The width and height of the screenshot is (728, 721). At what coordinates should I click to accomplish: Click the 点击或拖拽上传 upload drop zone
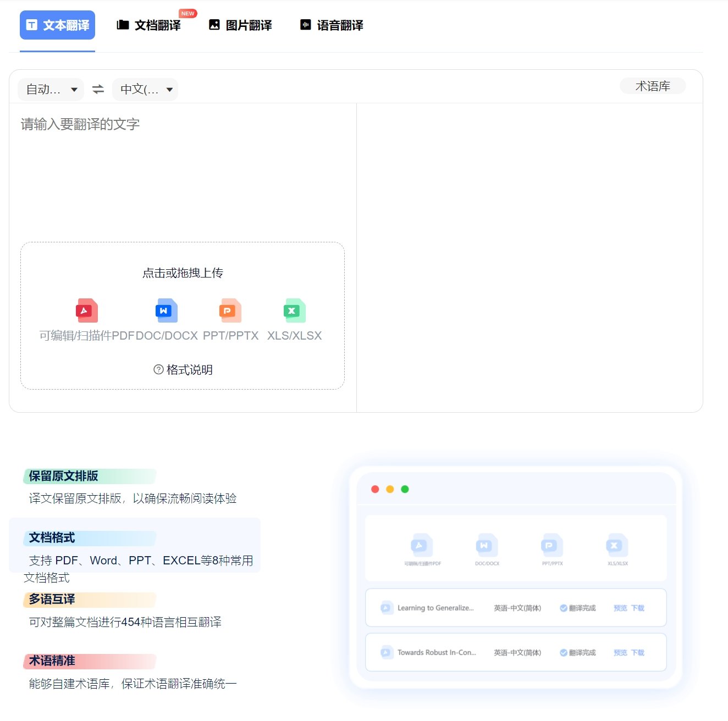coord(183,273)
